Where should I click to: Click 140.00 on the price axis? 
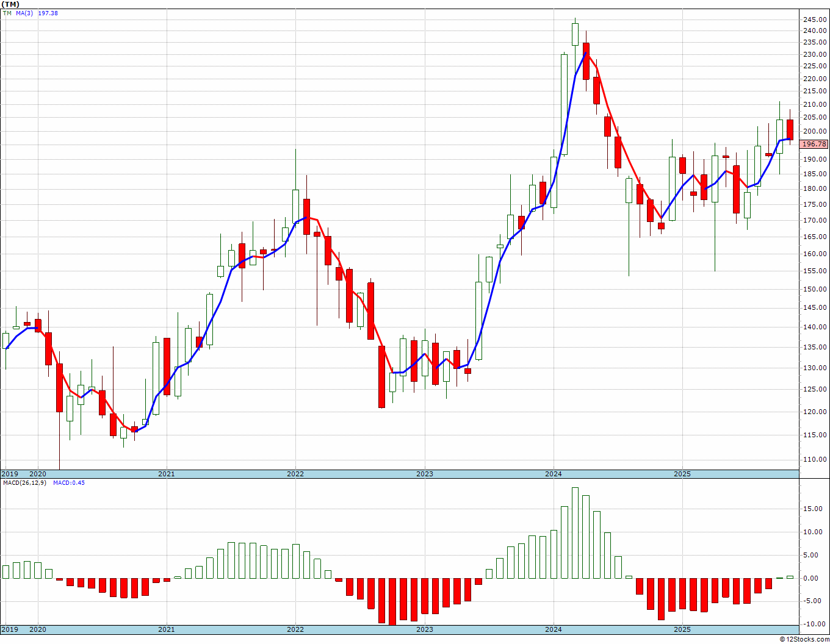(x=815, y=327)
